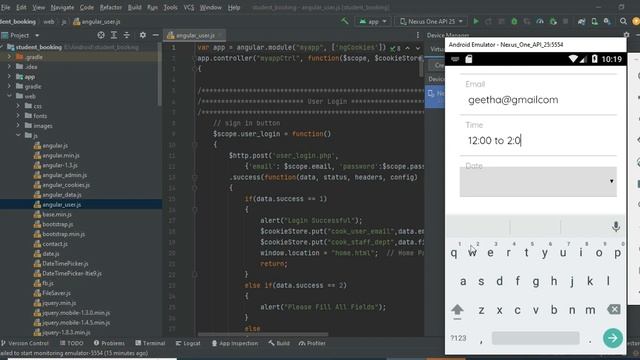Tap the h key on keyboard
Image resolution: width=640 pixels, height=360 pixels.
pyautogui.click(x=554, y=281)
